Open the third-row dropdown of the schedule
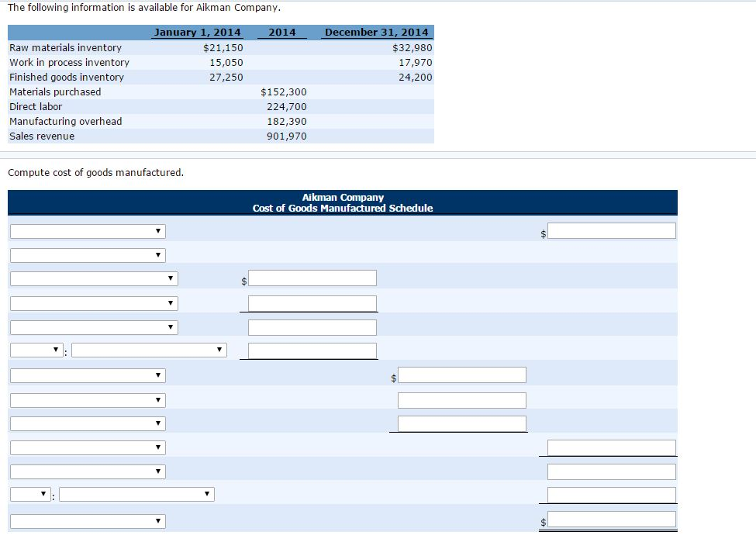 click(94, 278)
